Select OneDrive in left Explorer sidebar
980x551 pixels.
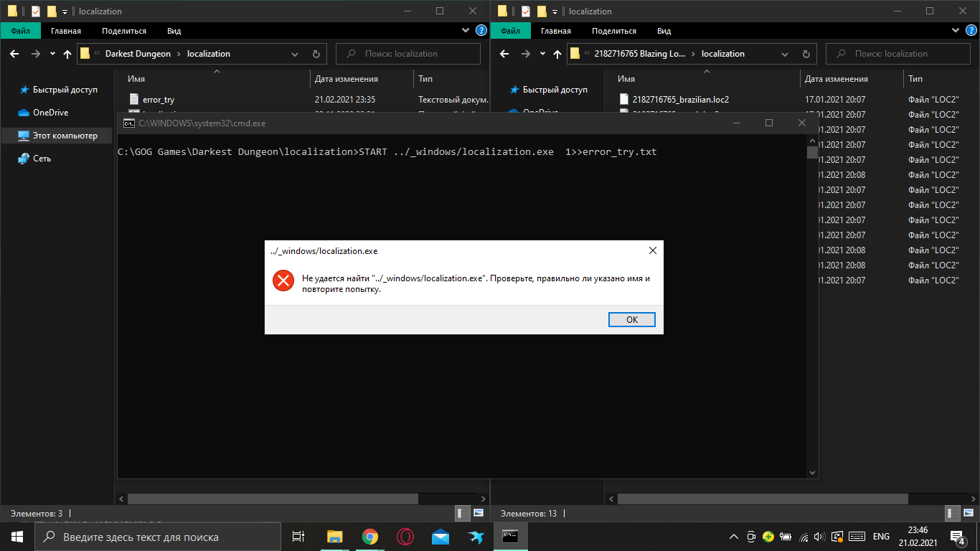43,113
